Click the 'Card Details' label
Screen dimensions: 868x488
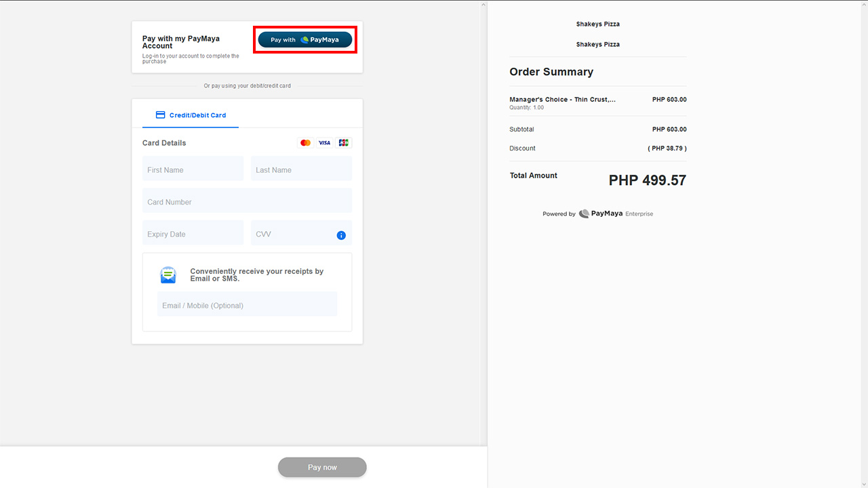(164, 143)
